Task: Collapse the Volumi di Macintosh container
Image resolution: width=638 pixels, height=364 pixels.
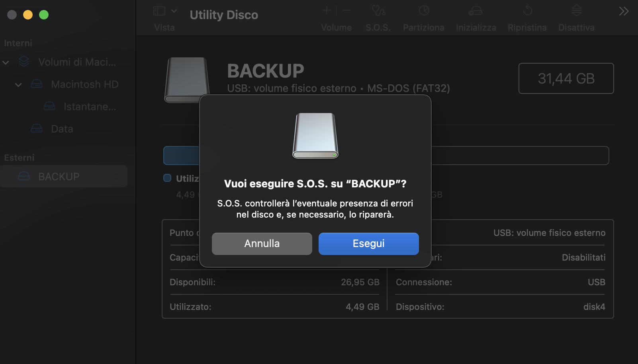Action: pos(6,62)
